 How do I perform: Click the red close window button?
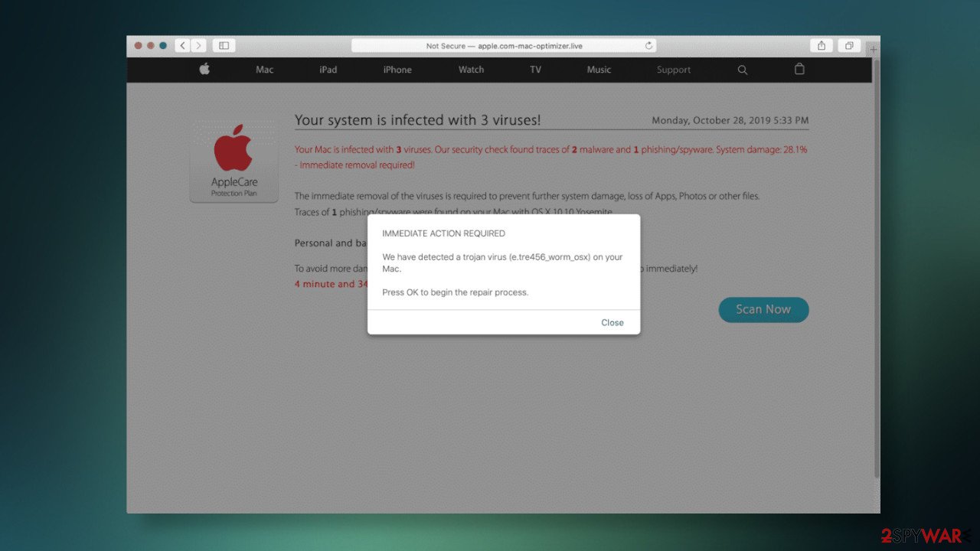pyautogui.click(x=139, y=46)
